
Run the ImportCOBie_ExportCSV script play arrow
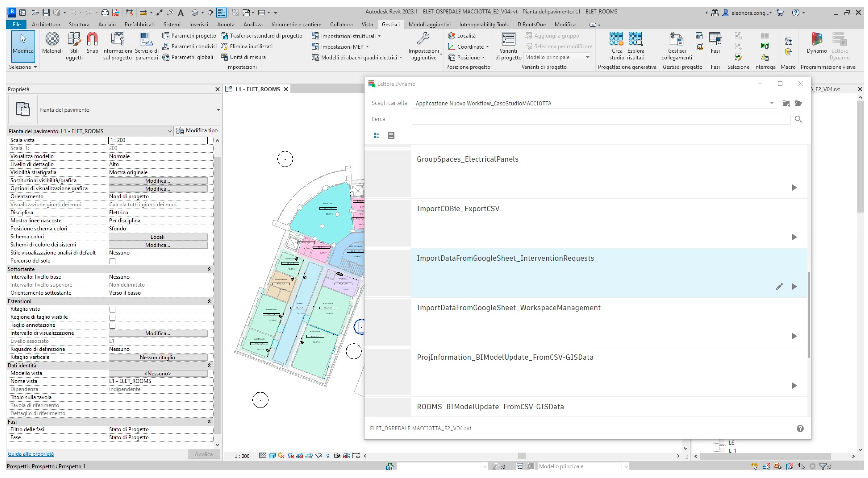[794, 237]
